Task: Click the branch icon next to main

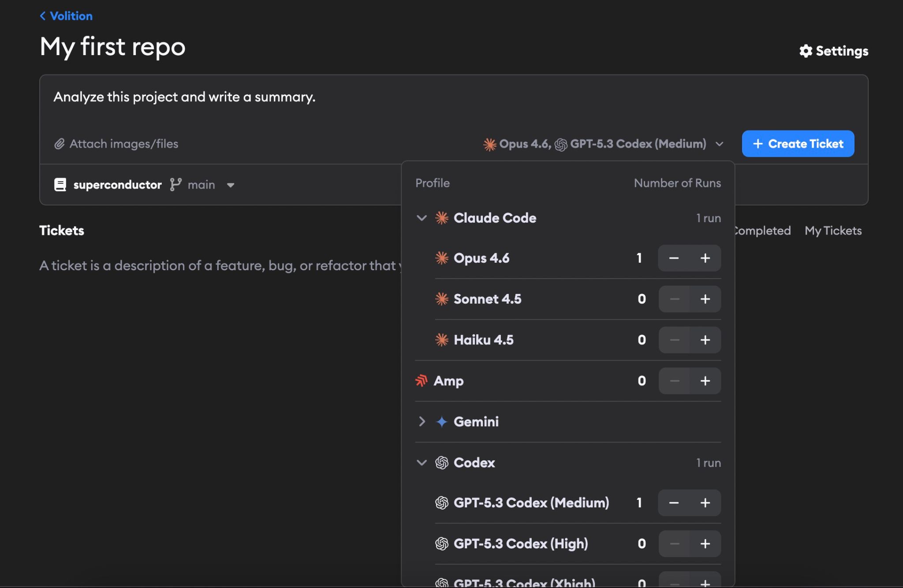Action: click(175, 184)
